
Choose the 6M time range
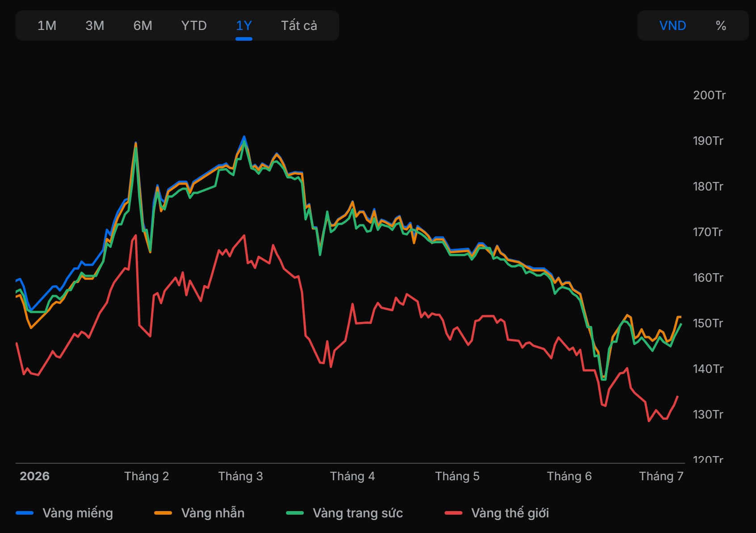point(143,25)
